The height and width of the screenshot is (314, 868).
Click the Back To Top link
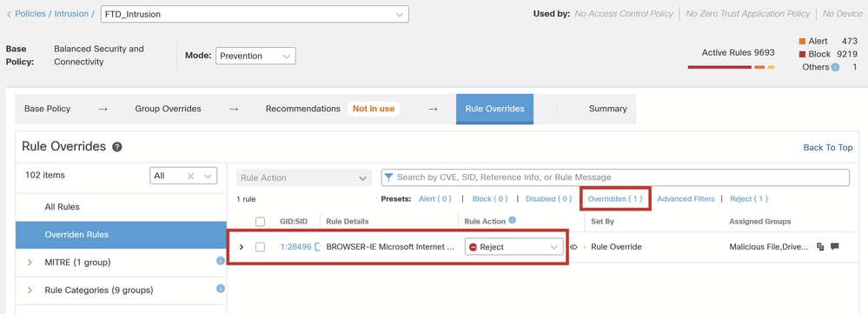tap(827, 147)
